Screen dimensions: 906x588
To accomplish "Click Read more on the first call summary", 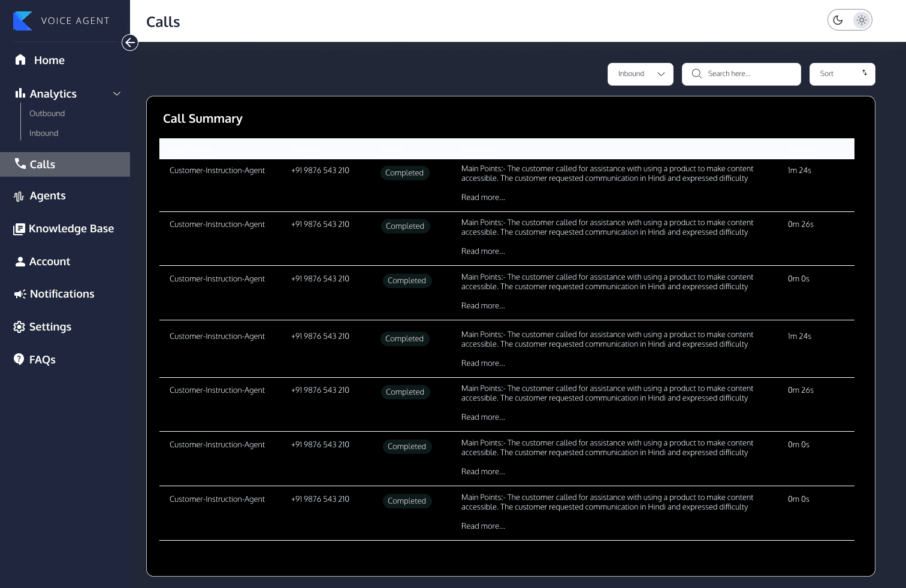I will tap(483, 197).
